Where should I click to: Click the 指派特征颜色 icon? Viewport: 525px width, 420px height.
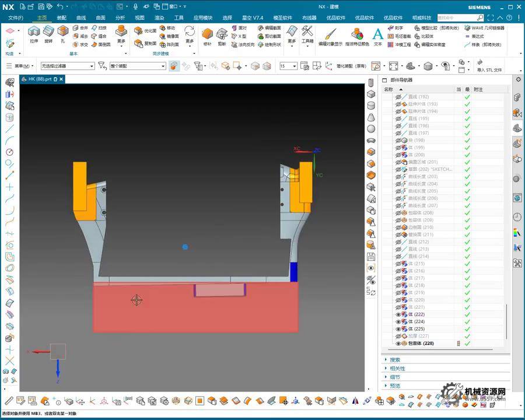357,35
